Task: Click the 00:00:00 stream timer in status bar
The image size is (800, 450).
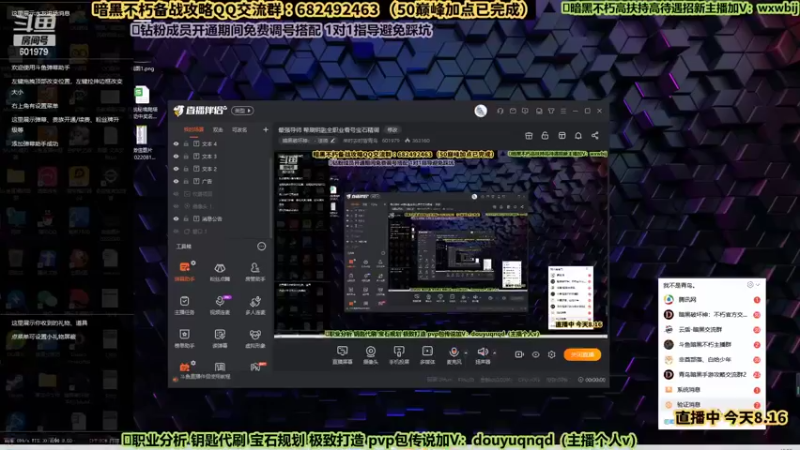Action: pyautogui.click(x=592, y=380)
